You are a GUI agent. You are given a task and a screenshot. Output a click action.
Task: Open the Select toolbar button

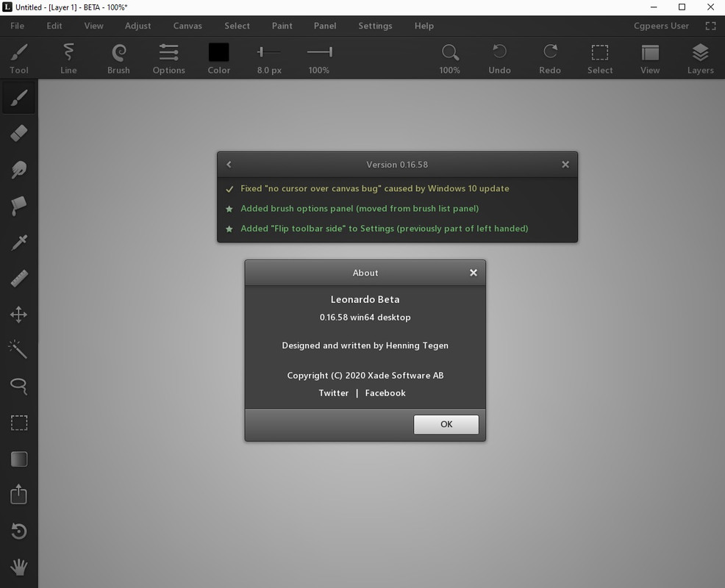click(600, 58)
